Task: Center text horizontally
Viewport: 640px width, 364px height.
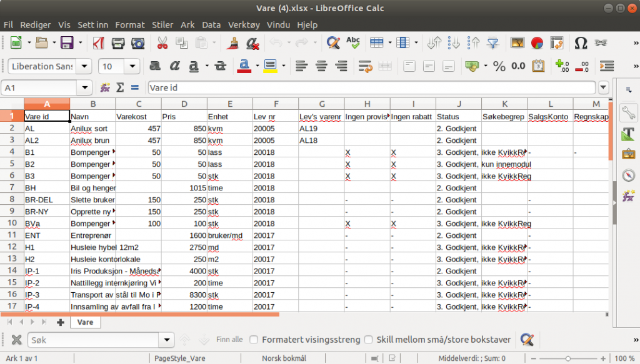Action: [321, 66]
